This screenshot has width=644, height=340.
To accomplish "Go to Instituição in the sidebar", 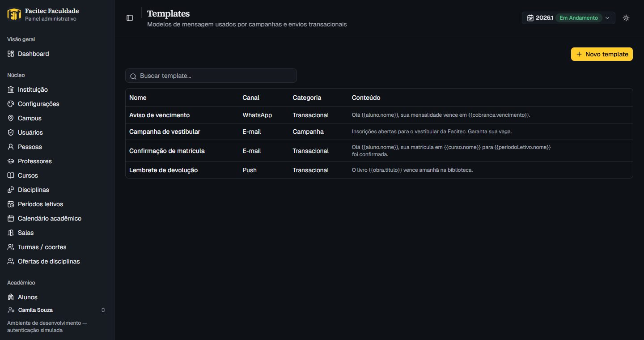I will coord(57,89).
